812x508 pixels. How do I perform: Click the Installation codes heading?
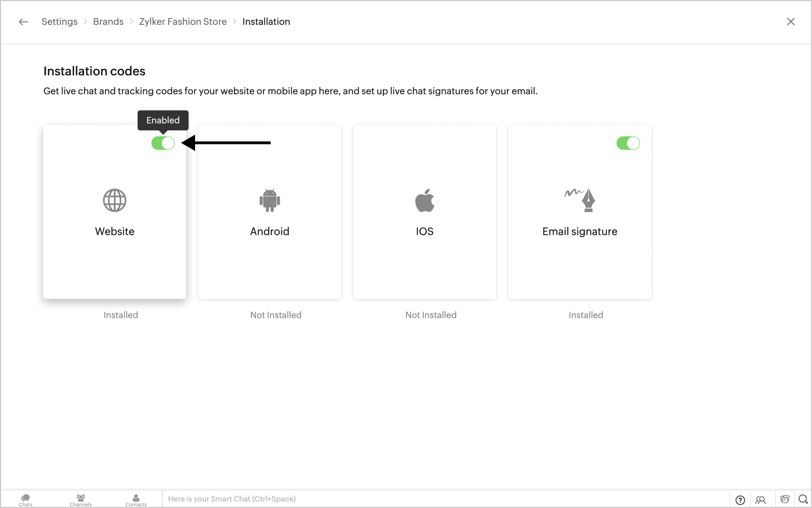(x=94, y=71)
